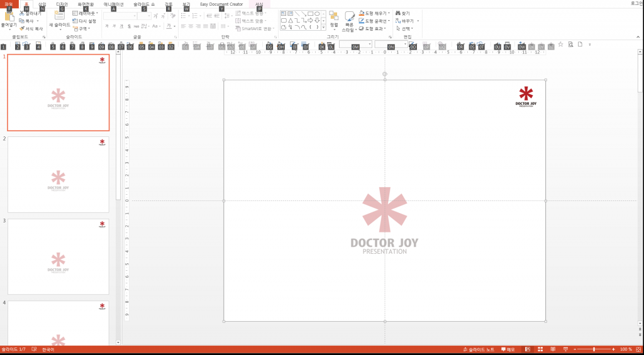The width and height of the screenshot is (644, 355).
Task: Switch to Slide Sorter view
Action: 540,349
